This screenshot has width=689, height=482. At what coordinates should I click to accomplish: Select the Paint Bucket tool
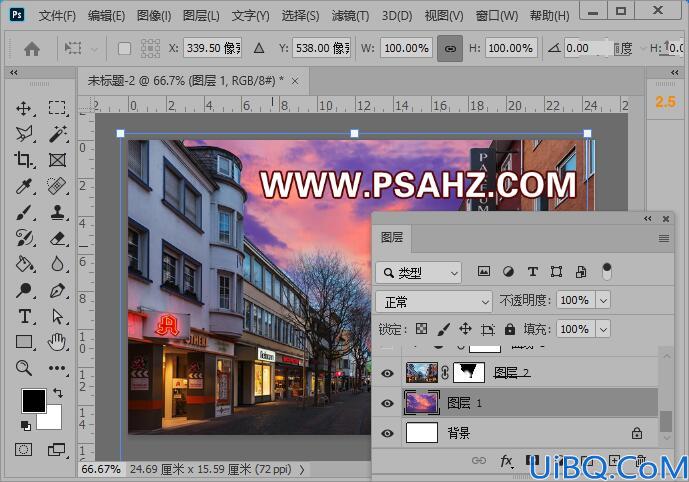pos(24,264)
